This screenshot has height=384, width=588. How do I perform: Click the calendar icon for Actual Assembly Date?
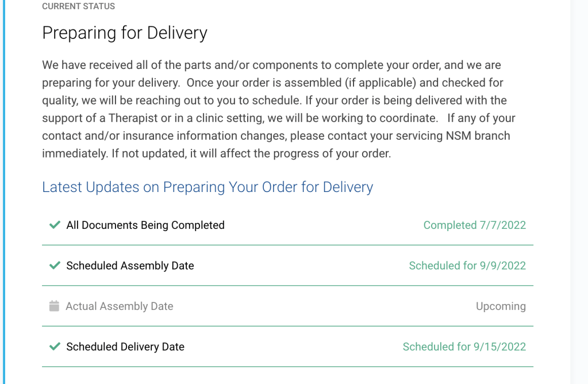[x=54, y=306]
